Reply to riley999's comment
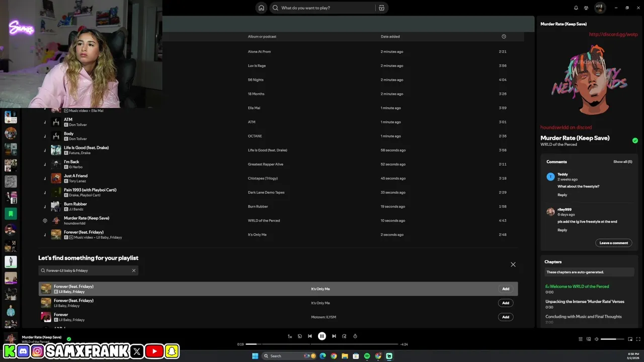 (x=562, y=230)
